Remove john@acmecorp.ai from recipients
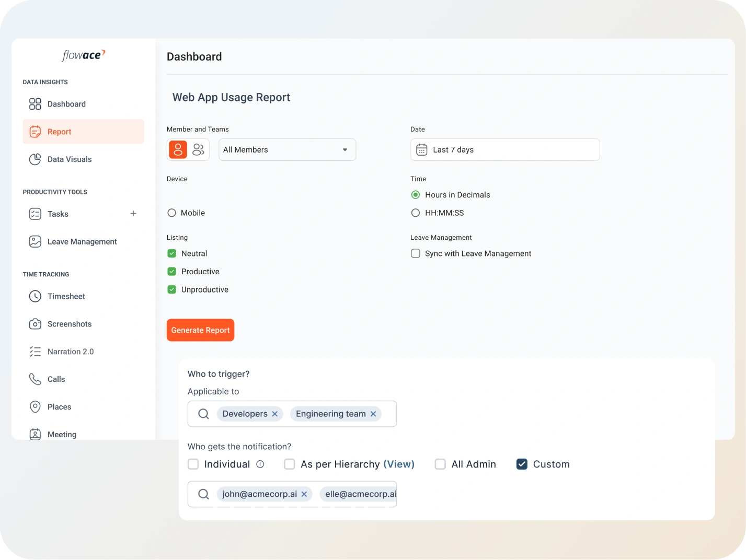Viewport: 746px width, 560px height. click(x=304, y=494)
